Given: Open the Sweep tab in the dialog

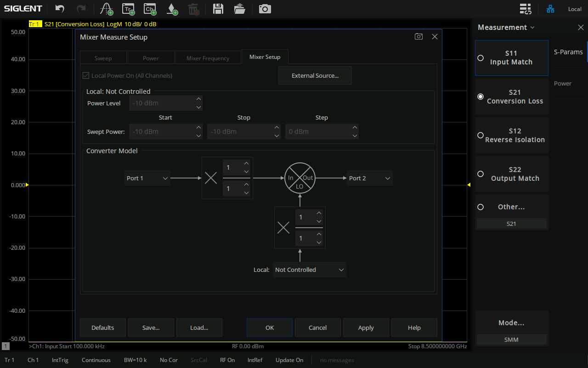Looking at the screenshot, I should pos(103,58).
